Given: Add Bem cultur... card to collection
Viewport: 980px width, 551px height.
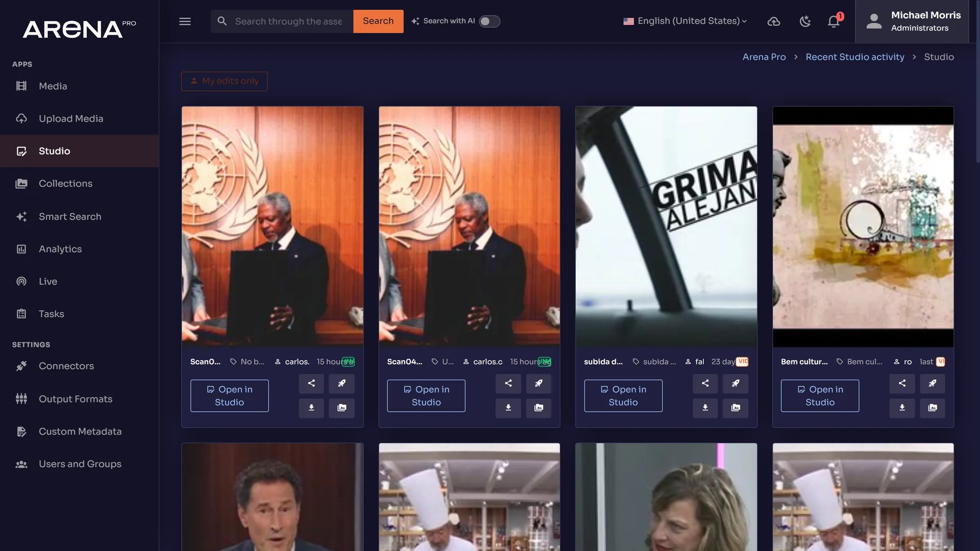Looking at the screenshot, I should coord(933,408).
